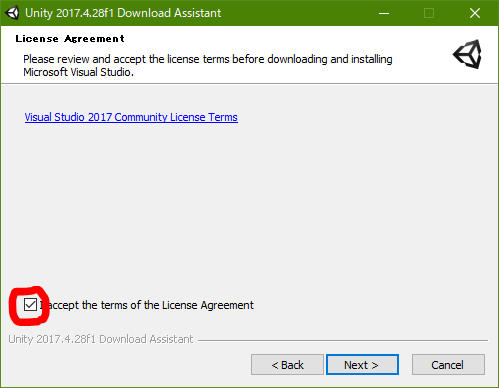This screenshot has width=499, height=388.
Task: Go to the next installer step
Action: pyautogui.click(x=362, y=365)
